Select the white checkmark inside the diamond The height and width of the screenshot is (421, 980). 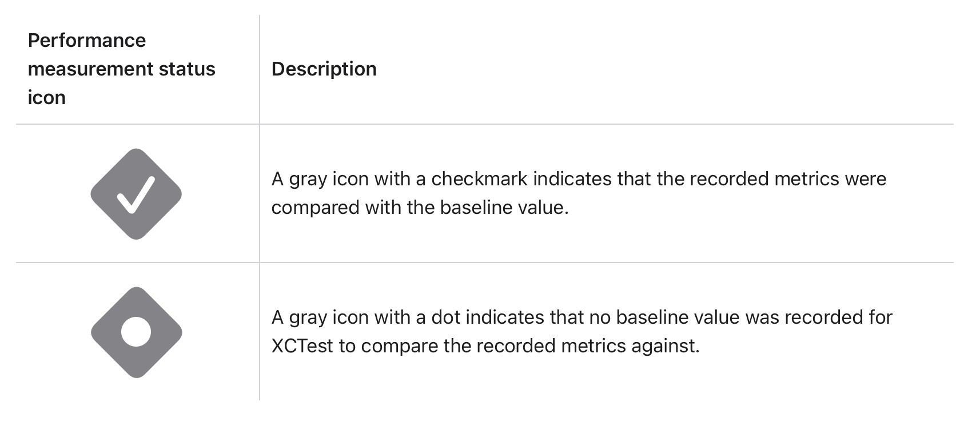[x=136, y=195]
